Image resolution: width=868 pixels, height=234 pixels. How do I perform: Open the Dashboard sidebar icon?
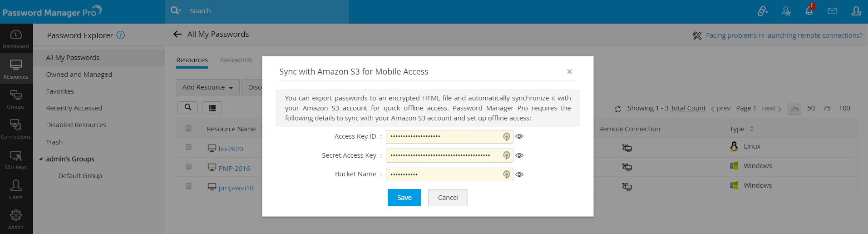click(16, 39)
